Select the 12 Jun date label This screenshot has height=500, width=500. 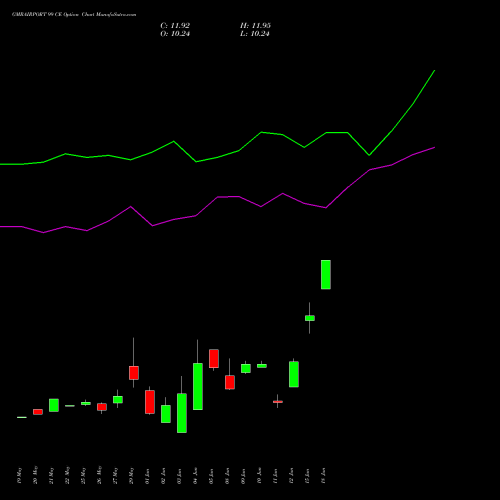coord(291,476)
